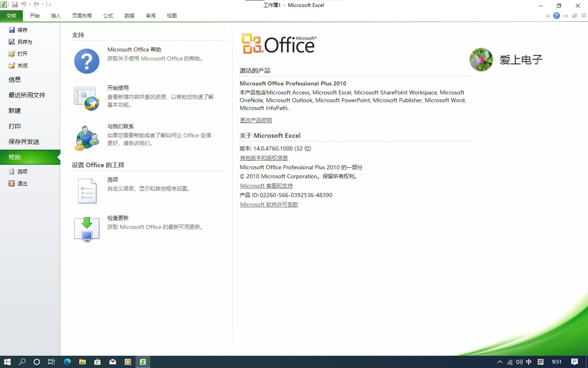Select 打印 in the backstage menu
588x368 pixels.
click(x=30, y=126)
